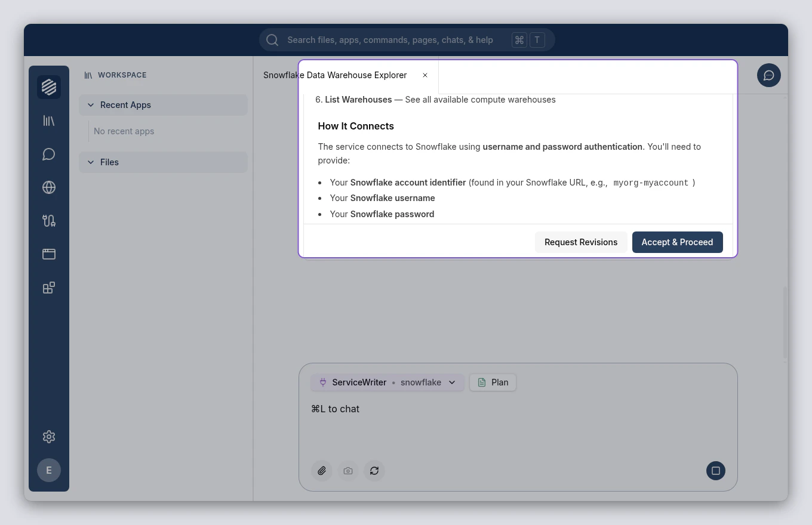This screenshot has width=812, height=525.
Task: Open the connectors plug icon in the sidebar
Action: pyautogui.click(x=49, y=221)
